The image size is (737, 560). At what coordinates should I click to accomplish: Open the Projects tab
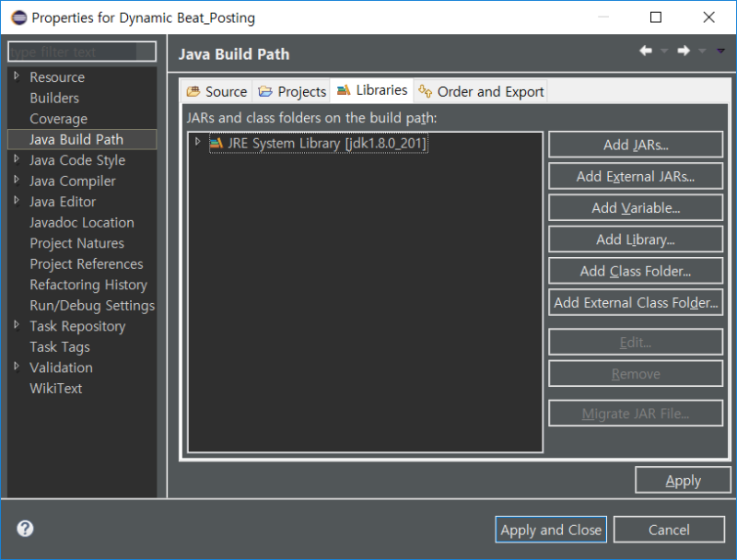pyautogui.click(x=292, y=91)
